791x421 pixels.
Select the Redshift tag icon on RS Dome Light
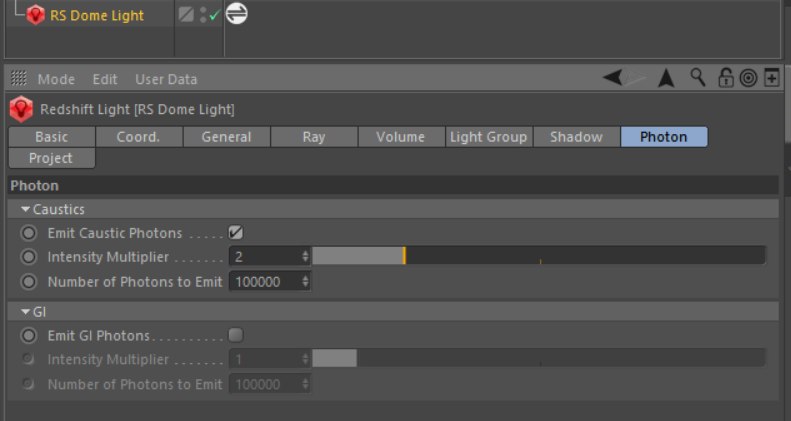coord(237,13)
